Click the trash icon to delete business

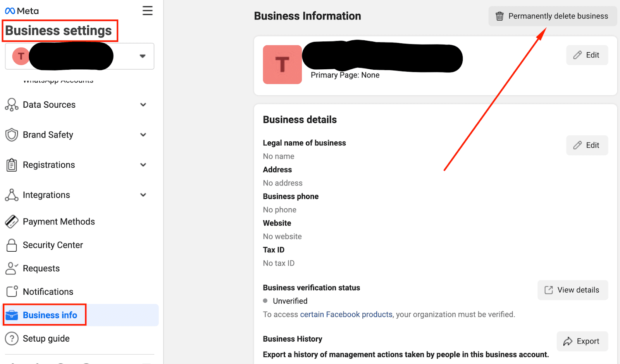499,16
